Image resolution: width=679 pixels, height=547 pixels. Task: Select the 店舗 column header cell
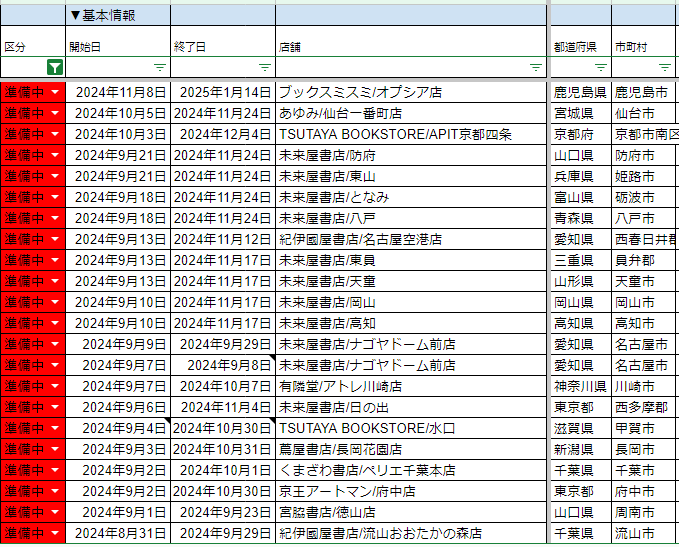411,41
